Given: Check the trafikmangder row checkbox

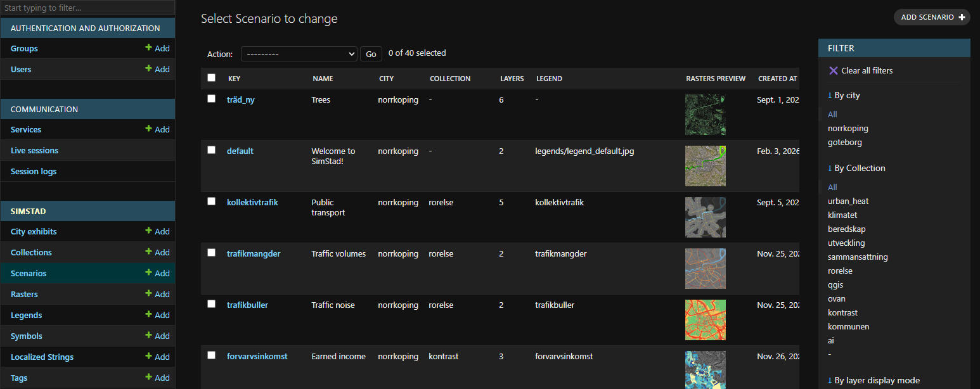Looking at the screenshot, I should click(x=212, y=253).
